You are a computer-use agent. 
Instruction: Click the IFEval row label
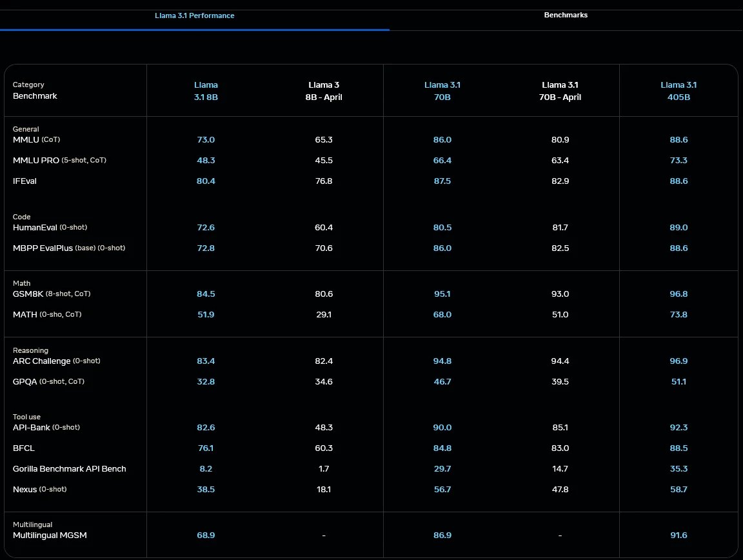click(25, 181)
